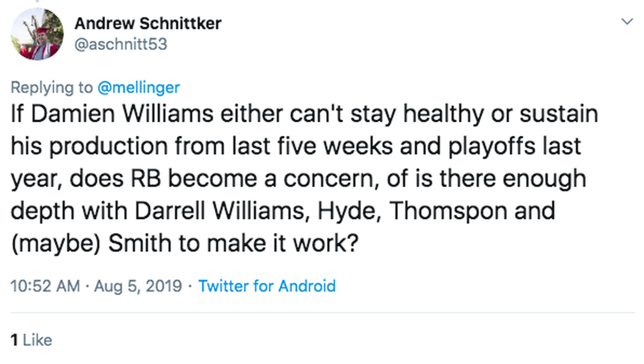644x364 pixels.
Task: Open the Twitter for Android source link
Action: (x=267, y=286)
